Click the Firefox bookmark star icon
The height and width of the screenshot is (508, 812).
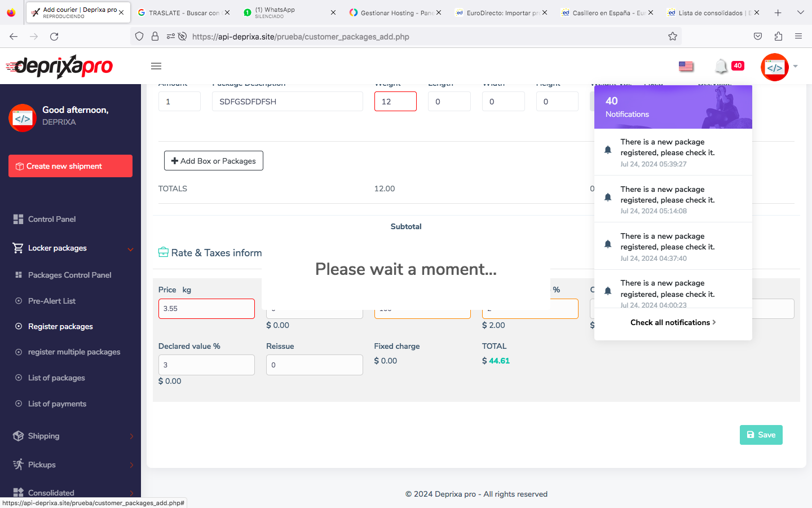point(672,37)
